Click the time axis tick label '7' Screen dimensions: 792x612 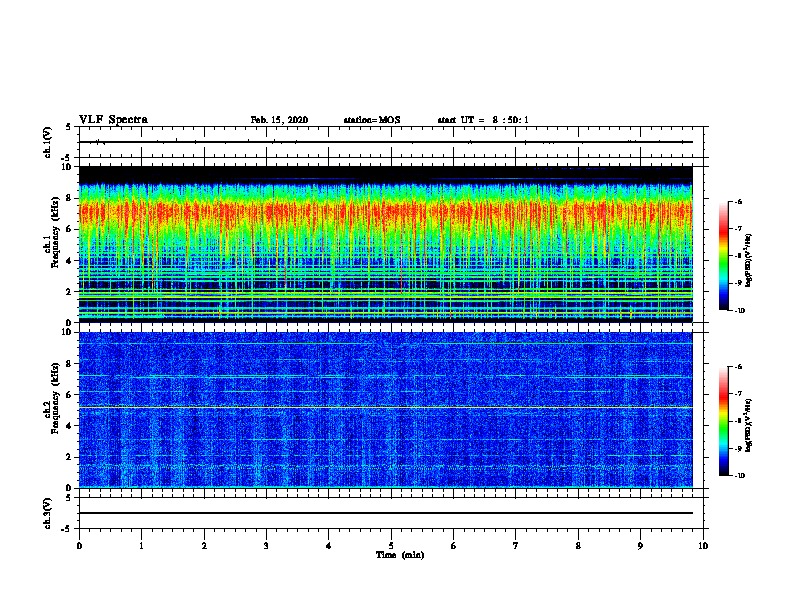[516, 546]
